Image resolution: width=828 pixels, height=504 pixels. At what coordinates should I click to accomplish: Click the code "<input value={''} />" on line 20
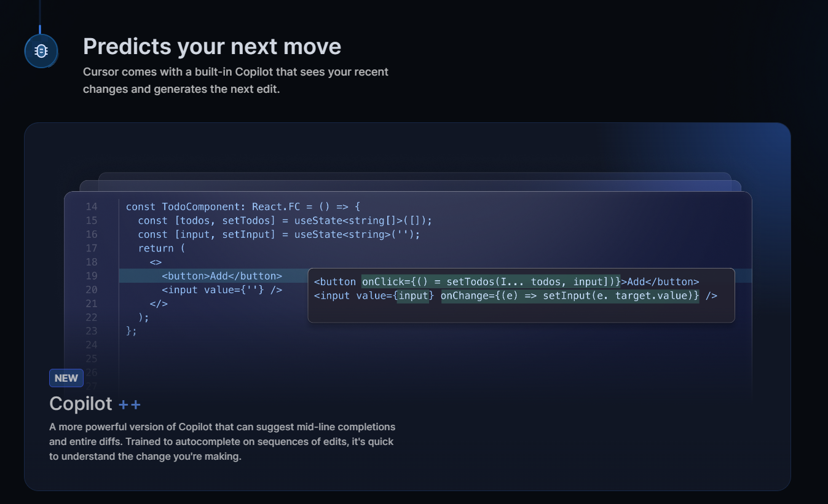[x=222, y=289]
